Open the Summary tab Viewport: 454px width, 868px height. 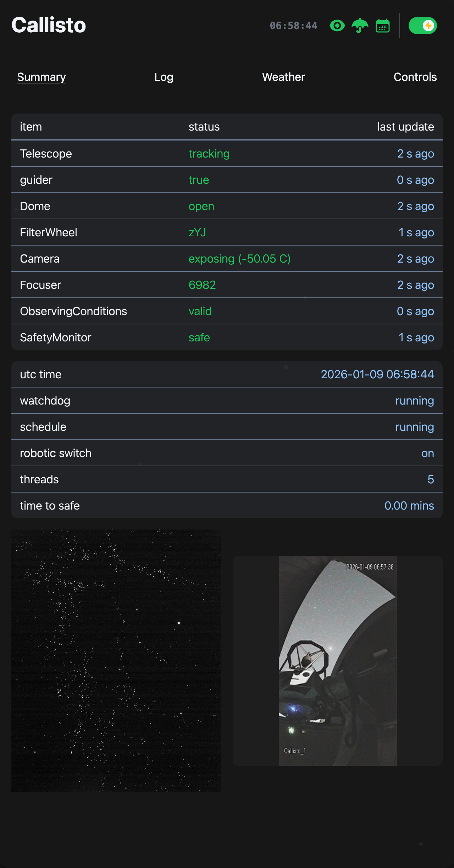pos(41,77)
